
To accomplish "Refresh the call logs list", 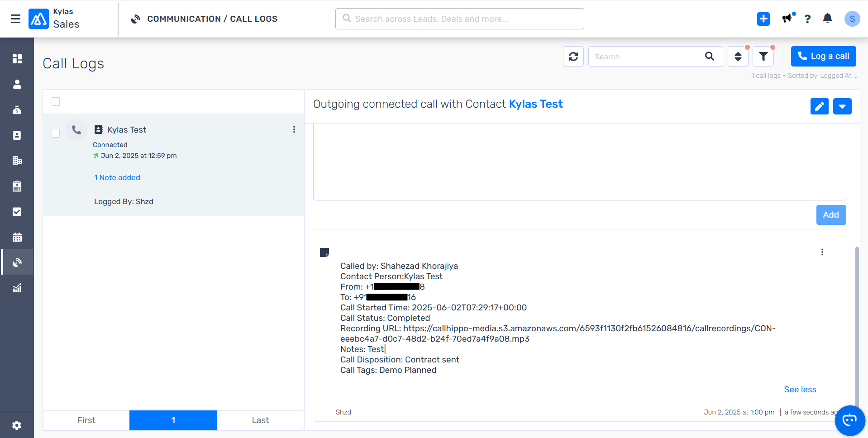I will (573, 57).
